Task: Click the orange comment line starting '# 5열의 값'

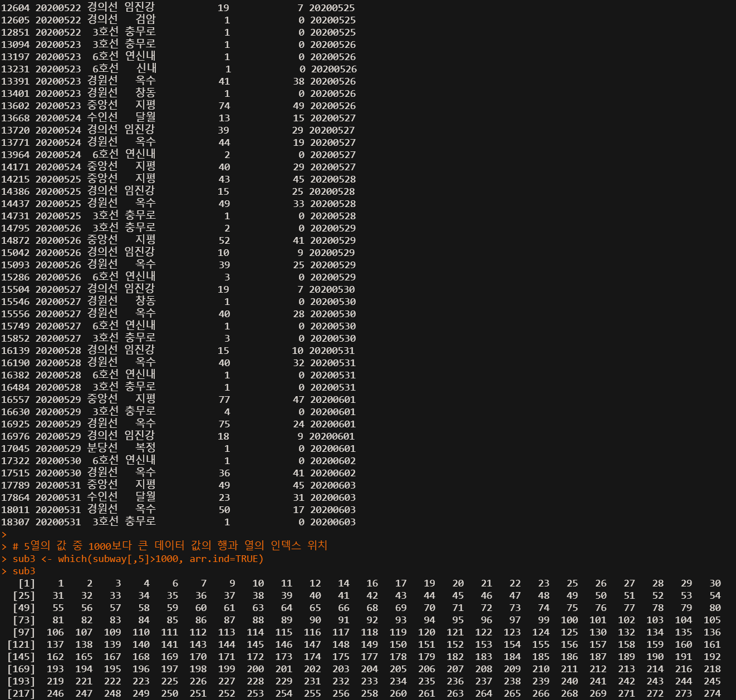Action: pyautogui.click(x=170, y=545)
